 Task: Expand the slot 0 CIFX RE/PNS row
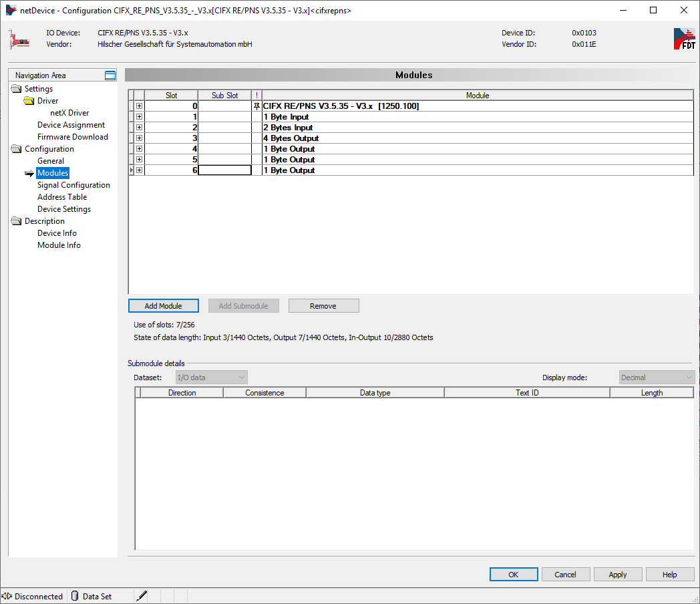click(139, 106)
